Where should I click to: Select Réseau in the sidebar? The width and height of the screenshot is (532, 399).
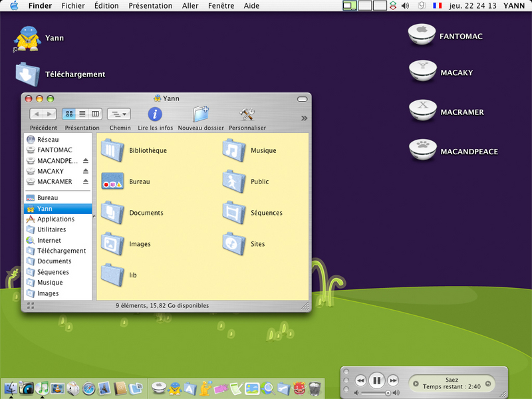[x=58, y=140]
